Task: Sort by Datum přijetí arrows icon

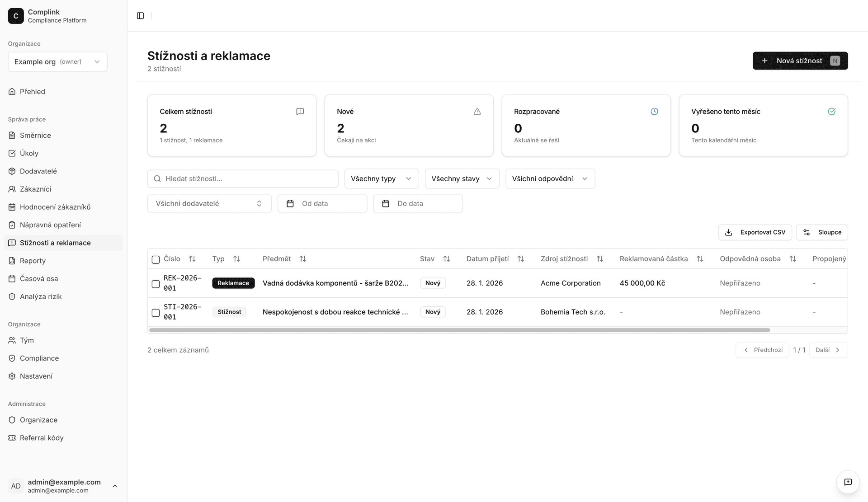Action: coord(521,259)
